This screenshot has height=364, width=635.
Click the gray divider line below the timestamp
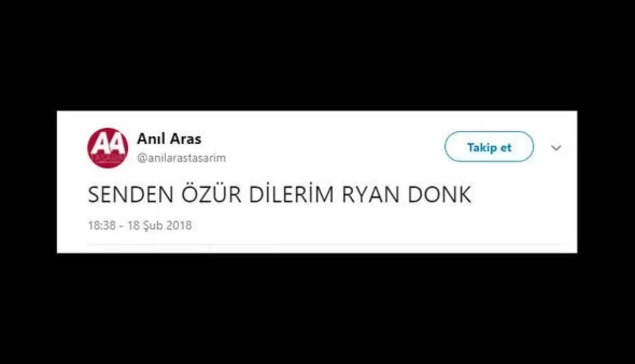pyautogui.click(x=325, y=244)
